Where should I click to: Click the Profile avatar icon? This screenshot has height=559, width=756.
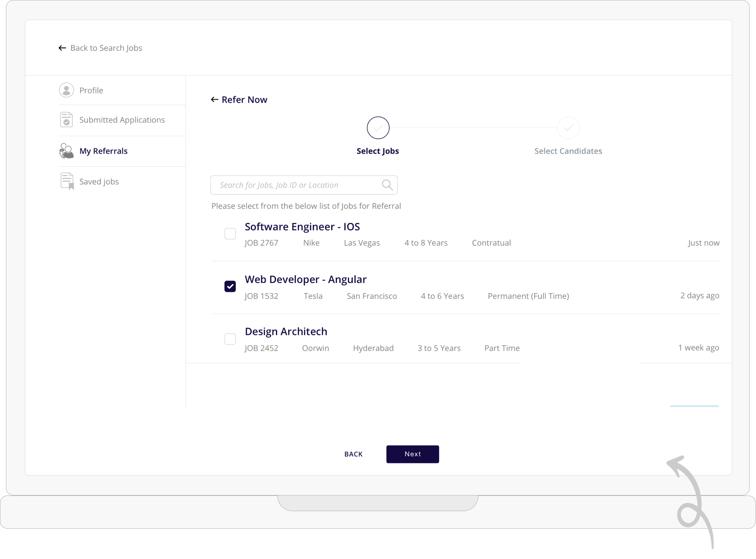pyautogui.click(x=66, y=90)
